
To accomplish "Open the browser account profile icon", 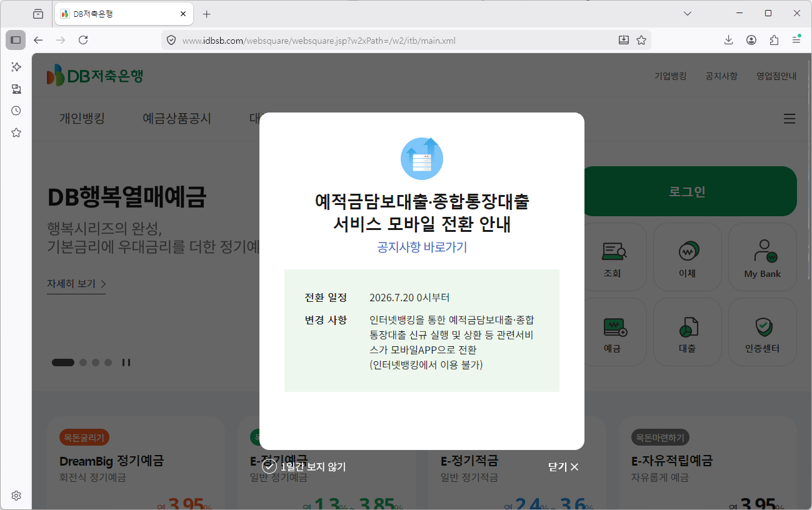I will point(751,40).
